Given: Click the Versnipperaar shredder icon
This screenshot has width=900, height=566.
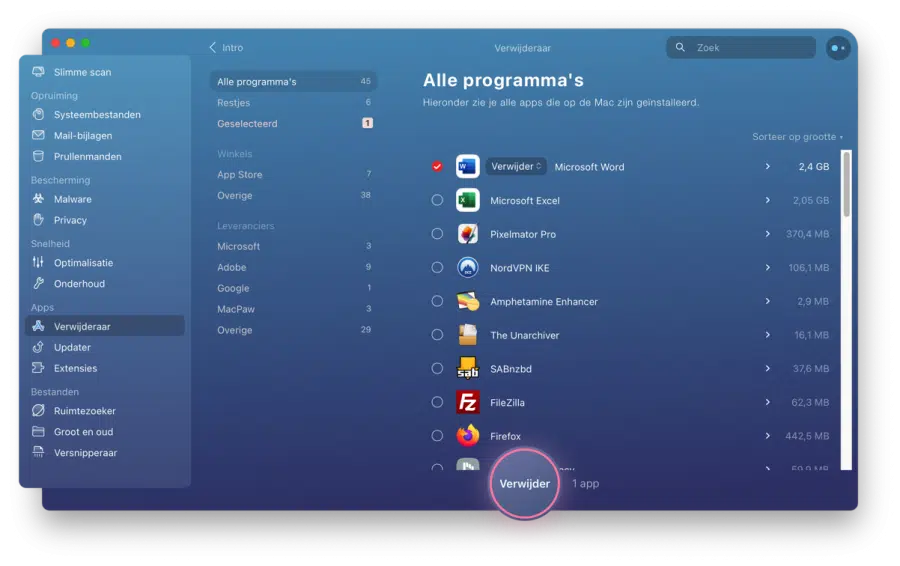Looking at the screenshot, I should tap(38, 452).
